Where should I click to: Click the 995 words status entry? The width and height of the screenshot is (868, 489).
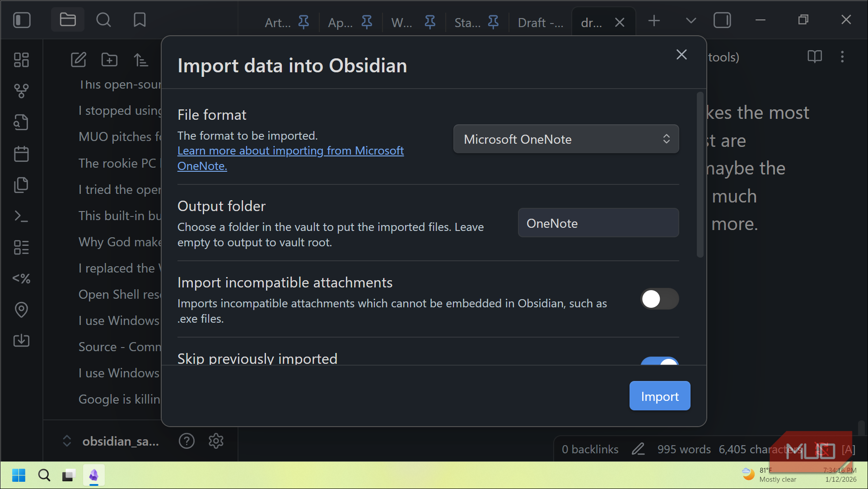[684, 449]
